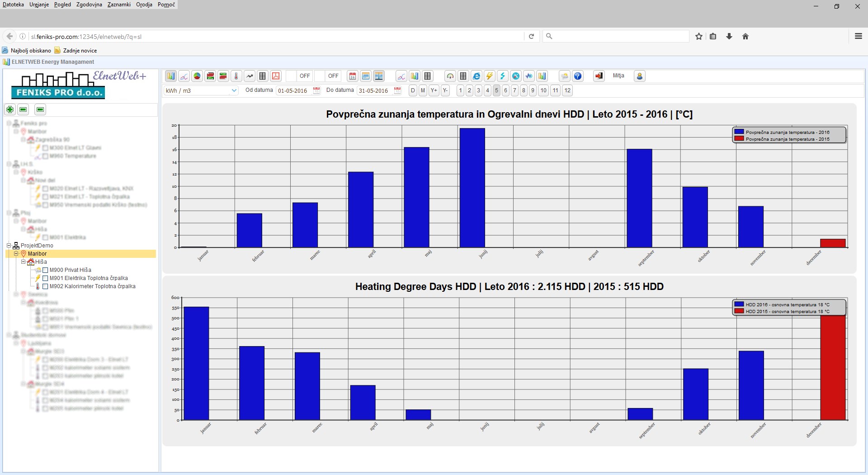Click the browser URL address field
Viewport: 868px width, 475px height.
tap(276, 37)
